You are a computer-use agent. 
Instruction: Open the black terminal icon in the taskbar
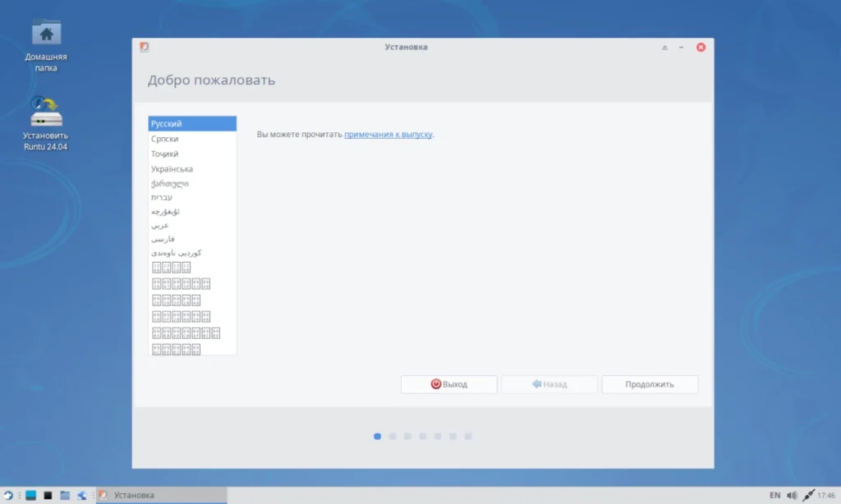click(x=48, y=496)
